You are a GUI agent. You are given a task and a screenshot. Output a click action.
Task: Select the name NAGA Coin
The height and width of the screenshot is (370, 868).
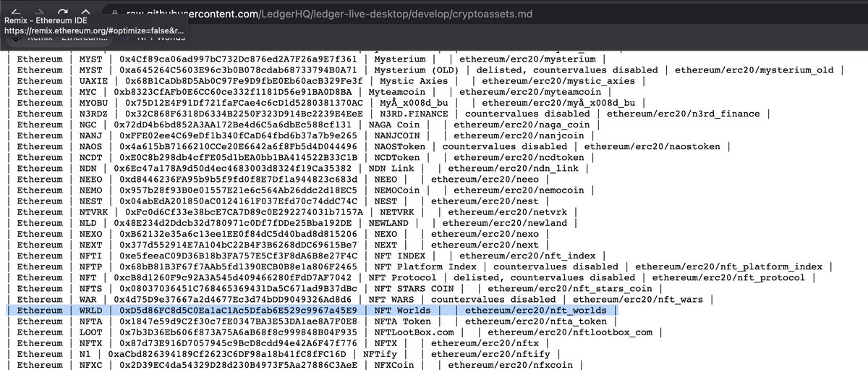click(393, 125)
